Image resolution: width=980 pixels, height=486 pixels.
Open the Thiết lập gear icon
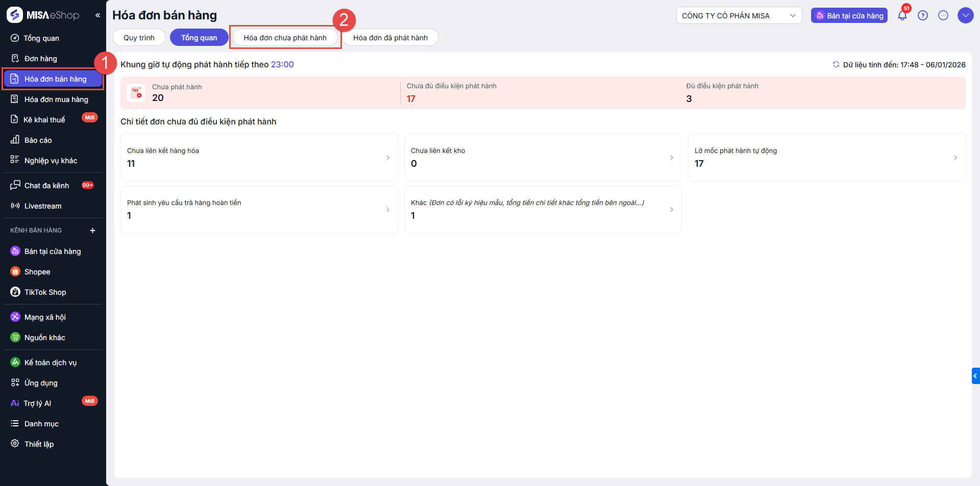tap(15, 444)
